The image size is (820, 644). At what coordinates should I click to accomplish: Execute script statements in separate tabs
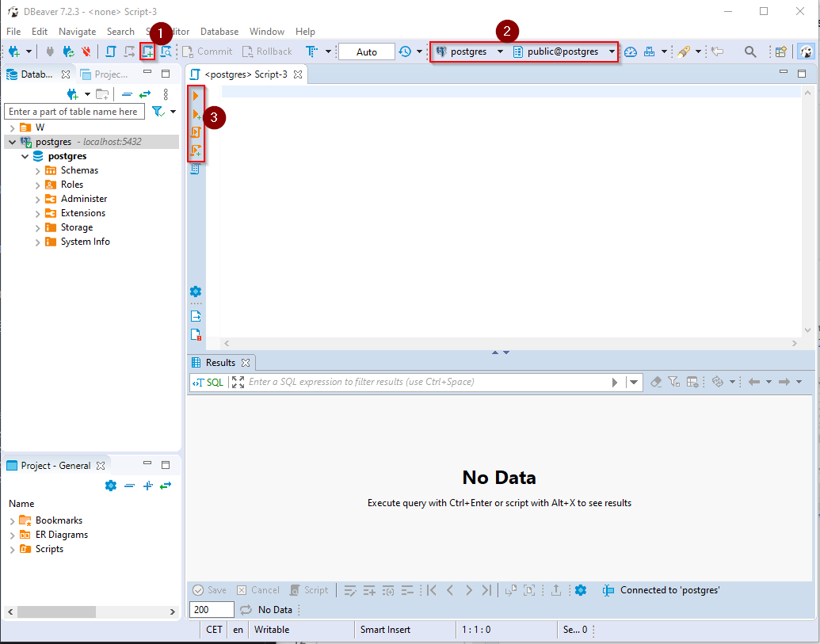coord(196,151)
